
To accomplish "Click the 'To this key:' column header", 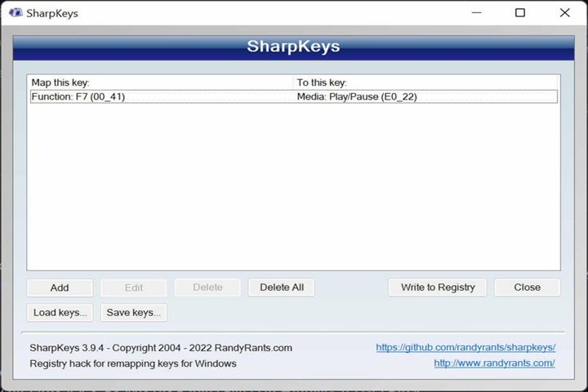I will point(425,82).
